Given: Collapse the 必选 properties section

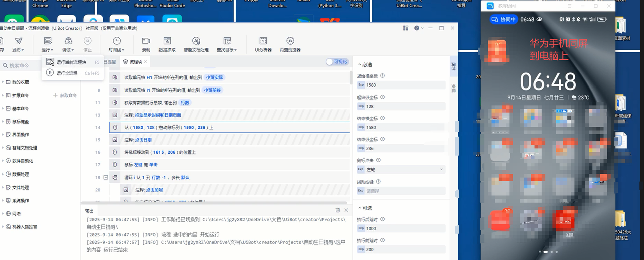Looking at the screenshot, I should (359, 64).
